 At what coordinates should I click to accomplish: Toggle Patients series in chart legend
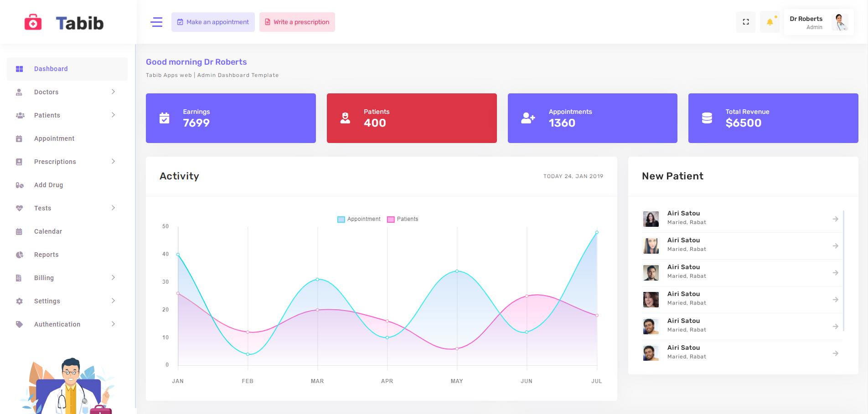403,219
